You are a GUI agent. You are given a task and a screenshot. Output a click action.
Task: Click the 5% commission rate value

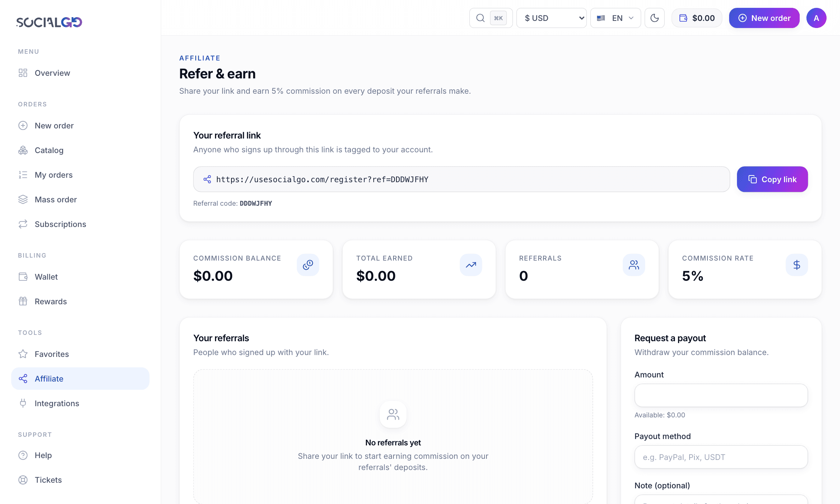693,276
